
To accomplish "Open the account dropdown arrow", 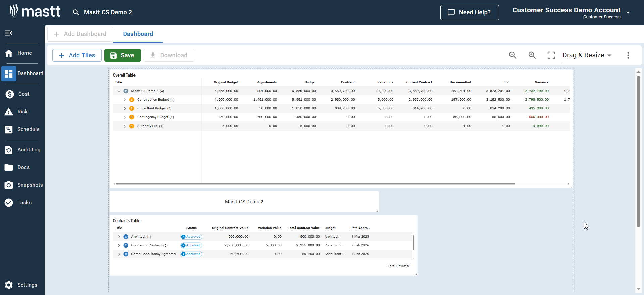I will 628,13.
